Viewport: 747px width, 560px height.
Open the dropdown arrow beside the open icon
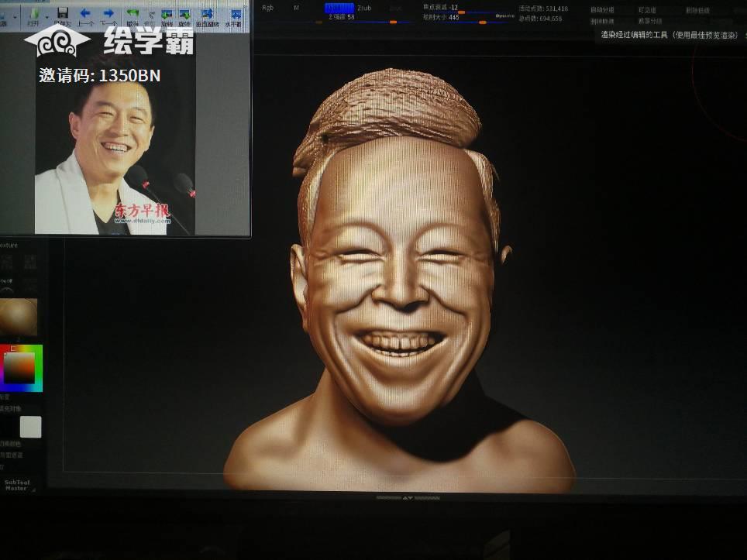tap(47, 17)
